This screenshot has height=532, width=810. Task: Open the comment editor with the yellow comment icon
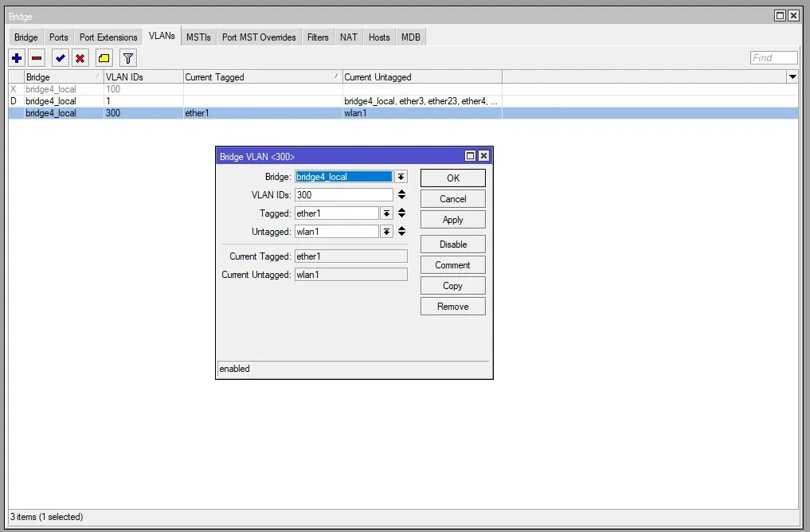[104, 57]
